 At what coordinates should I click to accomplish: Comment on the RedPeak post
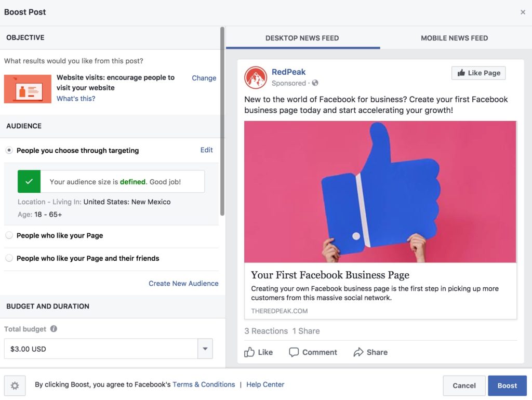[313, 352]
